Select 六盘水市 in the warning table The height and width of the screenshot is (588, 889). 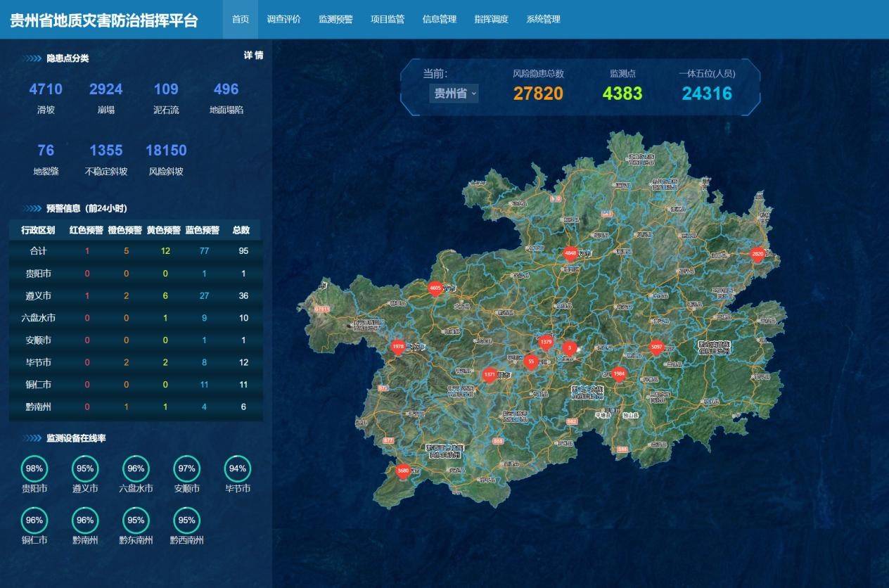click(x=38, y=318)
